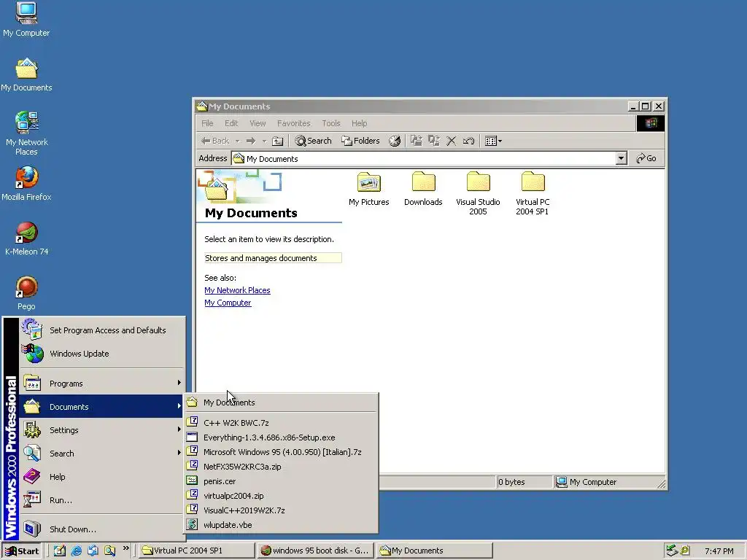747x560 pixels.
Task: Click the Forward arrow in Explorer toolbar
Action: click(251, 141)
